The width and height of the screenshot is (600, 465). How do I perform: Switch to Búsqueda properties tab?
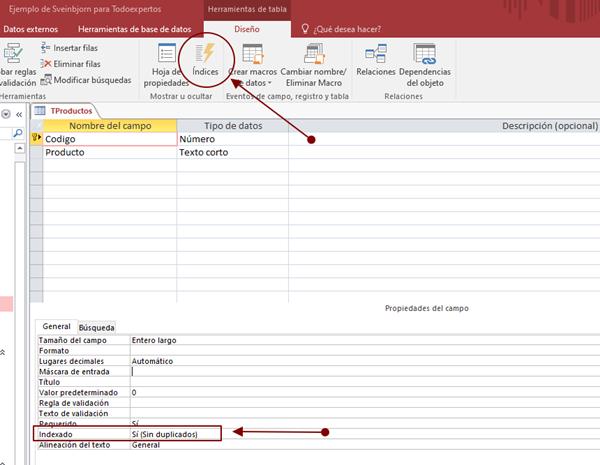96,327
